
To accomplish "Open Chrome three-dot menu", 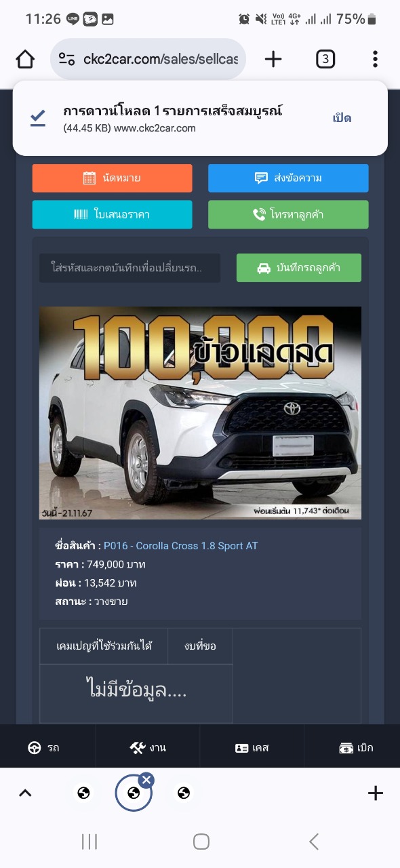I will tap(375, 59).
